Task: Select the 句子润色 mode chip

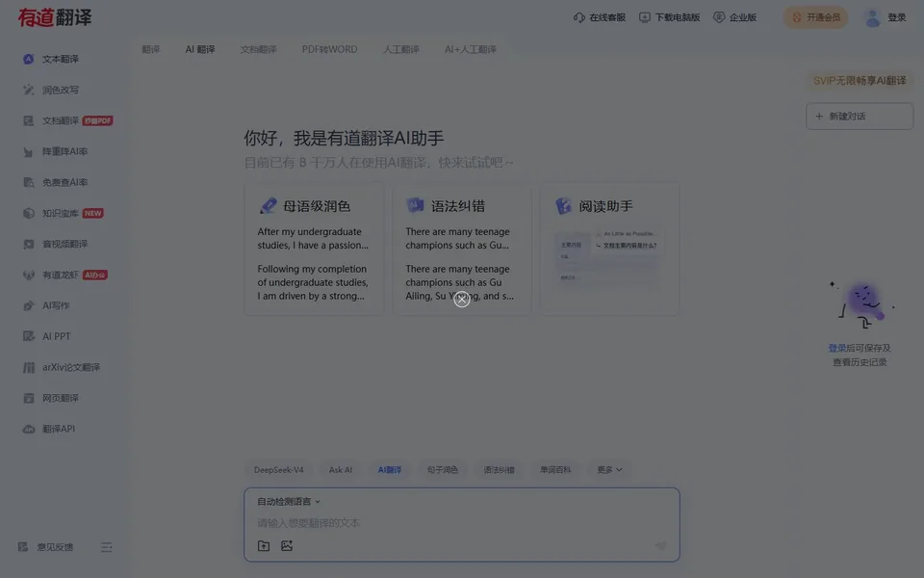Action: [x=442, y=469]
